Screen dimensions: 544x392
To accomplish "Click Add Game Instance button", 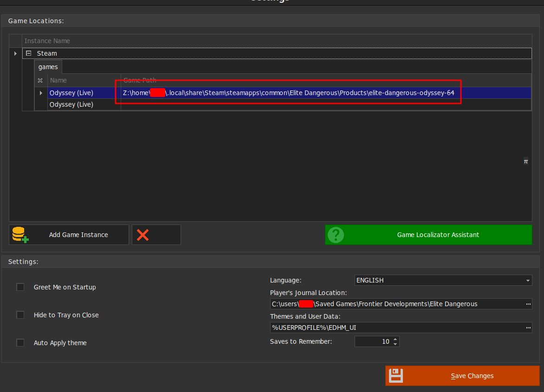I will coord(69,235).
